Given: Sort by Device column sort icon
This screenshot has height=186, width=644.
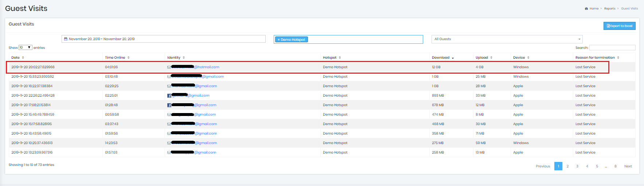Looking at the screenshot, I should click(528, 58).
